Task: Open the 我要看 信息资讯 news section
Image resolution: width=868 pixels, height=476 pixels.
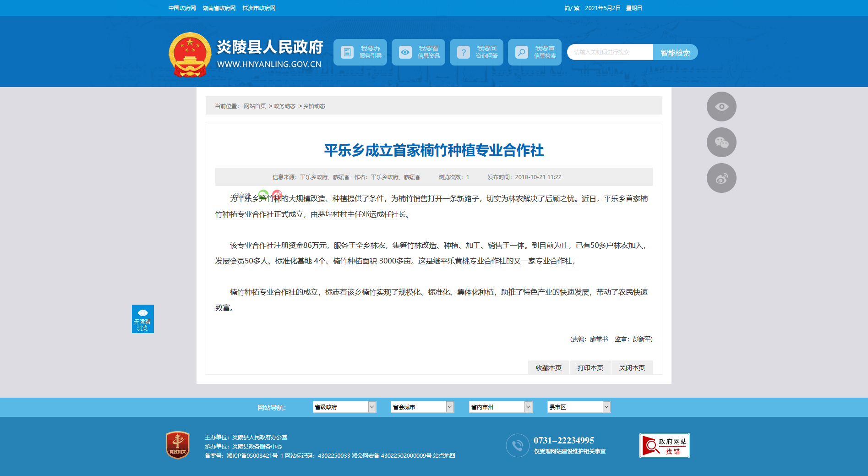Action: (x=418, y=52)
